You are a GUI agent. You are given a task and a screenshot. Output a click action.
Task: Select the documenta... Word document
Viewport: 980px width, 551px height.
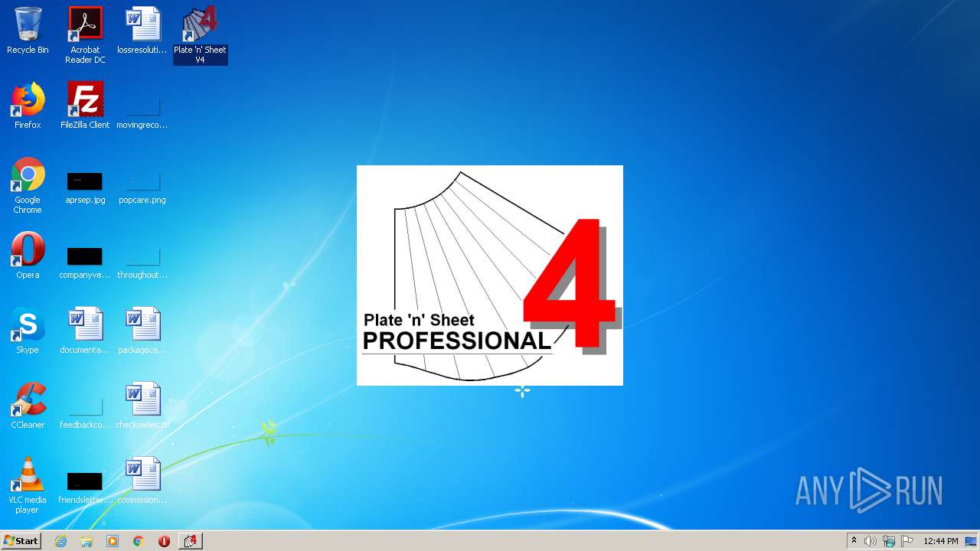click(x=85, y=331)
